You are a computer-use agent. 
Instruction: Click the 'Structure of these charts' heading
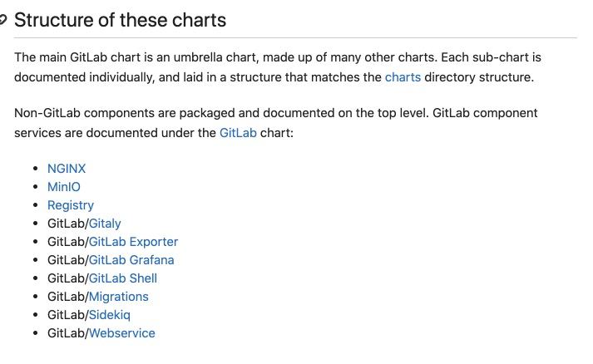(120, 20)
